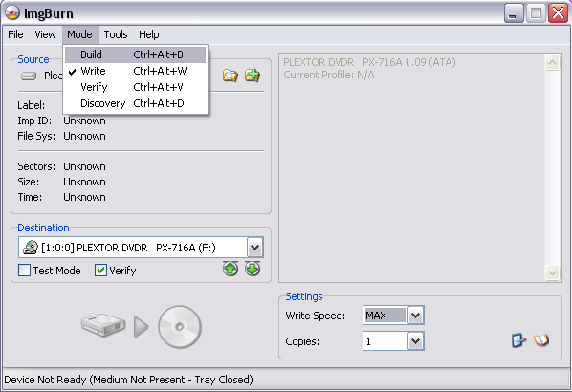Expand the Copies dropdown arrow
Image resolution: width=572 pixels, height=392 pixels.
pyautogui.click(x=415, y=341)
